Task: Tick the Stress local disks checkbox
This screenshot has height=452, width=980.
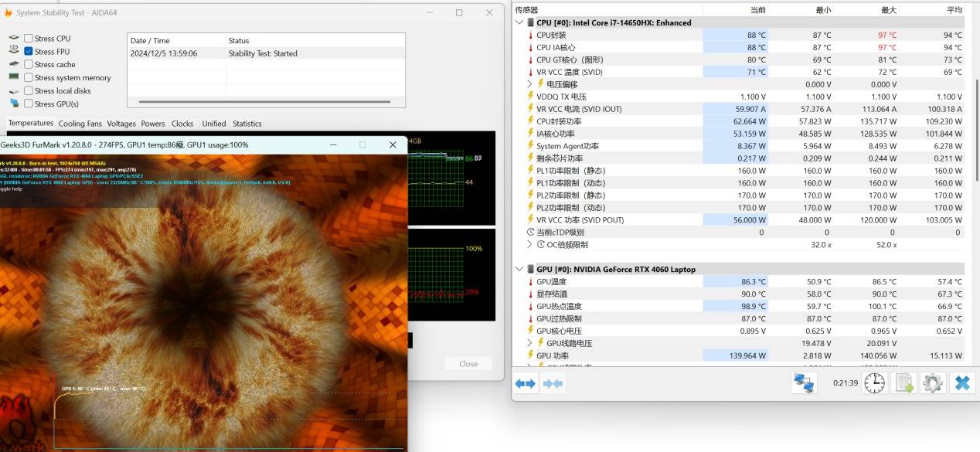Action: pyautogui.click(x=29, y=90)
